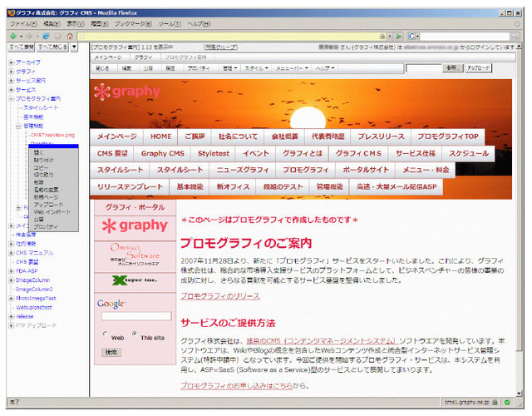
Task: Select CMSTreeView.png in tree
Action: (52, 135)
